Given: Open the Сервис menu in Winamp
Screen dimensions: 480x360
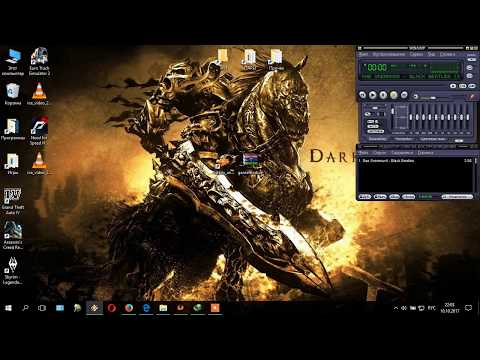Looking at the screenshot, I should 416,54.
